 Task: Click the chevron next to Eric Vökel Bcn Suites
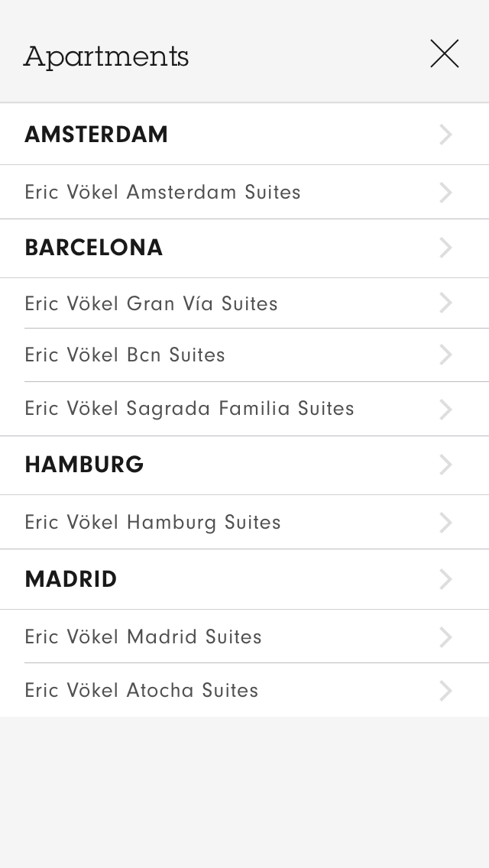[x=445, y=355]
